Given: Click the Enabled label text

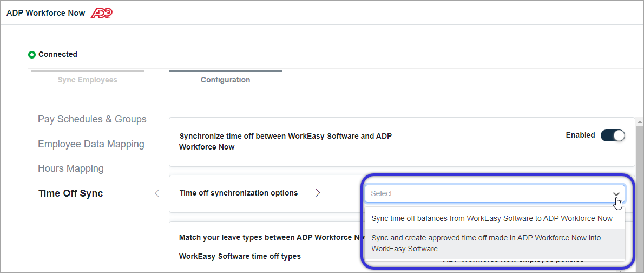Looking at the screenshot, I should pos(580,135).
